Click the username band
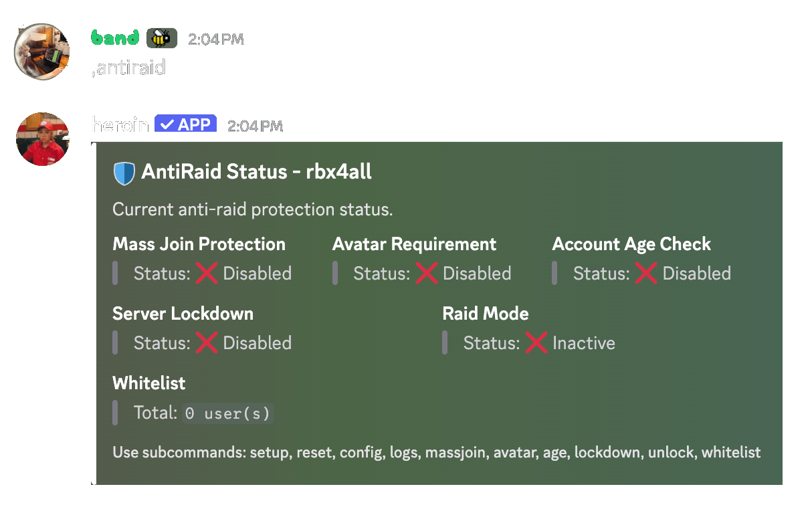Screen dimensions: 812x507 point(114,38)
